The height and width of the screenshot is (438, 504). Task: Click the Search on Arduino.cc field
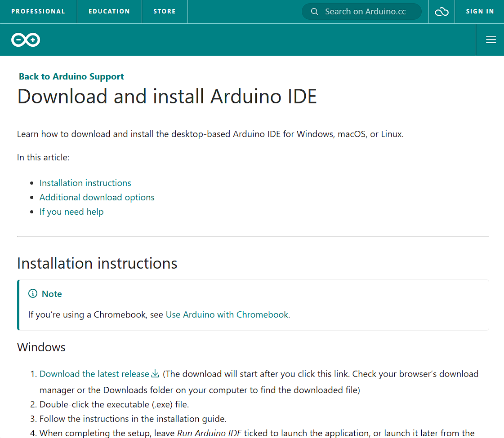(364, 11)
